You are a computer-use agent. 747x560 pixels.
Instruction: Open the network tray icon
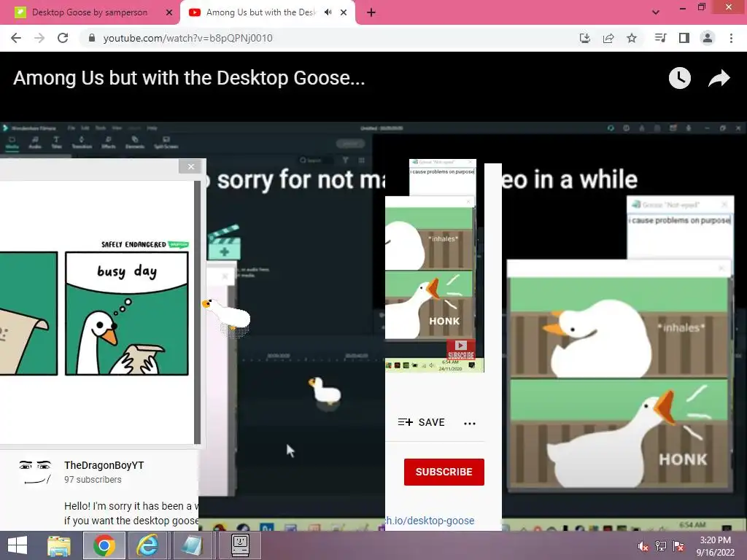click(x=661, y=546)
